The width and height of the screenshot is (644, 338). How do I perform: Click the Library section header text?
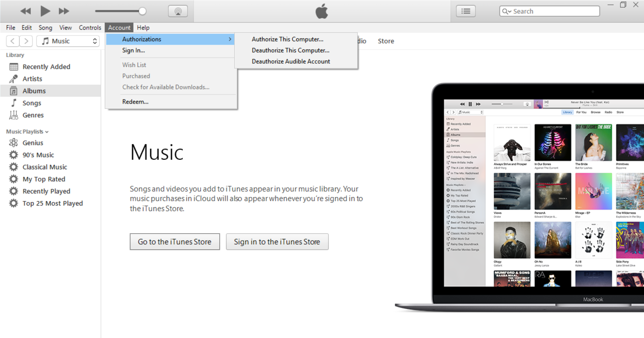(x=15, y=55)
